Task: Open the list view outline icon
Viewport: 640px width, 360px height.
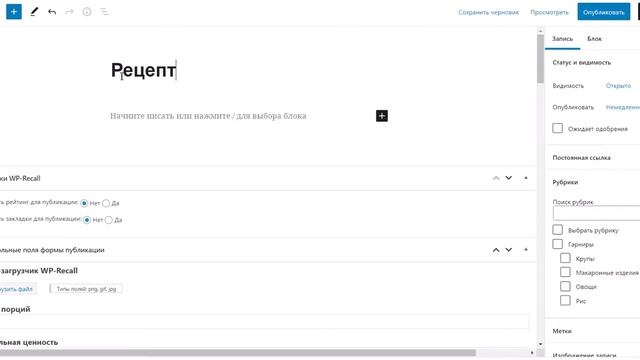Action: [104, 12]
